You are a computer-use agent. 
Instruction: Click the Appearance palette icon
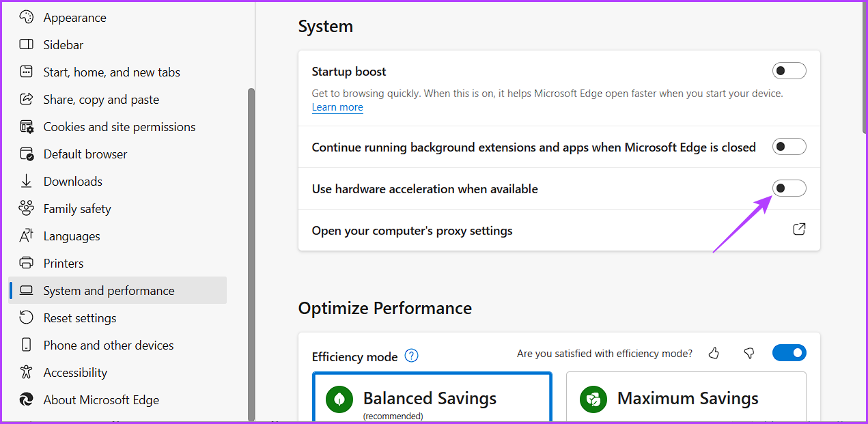click(27, 17)
